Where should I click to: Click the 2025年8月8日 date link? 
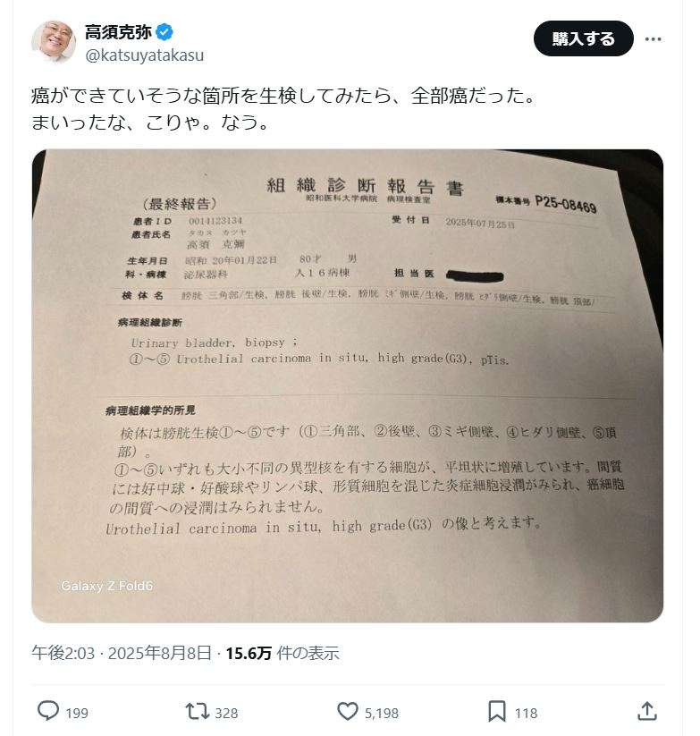click(159, 653)
